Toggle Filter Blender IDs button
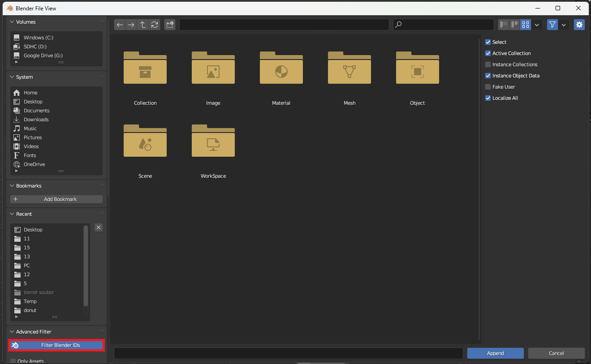Viewport: 591px width, 364px height. click(x=56, y=345)
